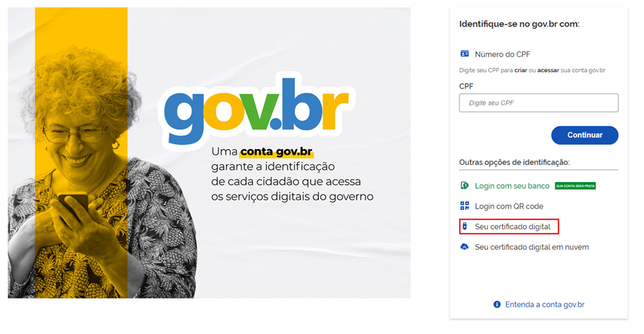
Task: Open Entenda a conta gov.br link
Action: click(544, 305)
